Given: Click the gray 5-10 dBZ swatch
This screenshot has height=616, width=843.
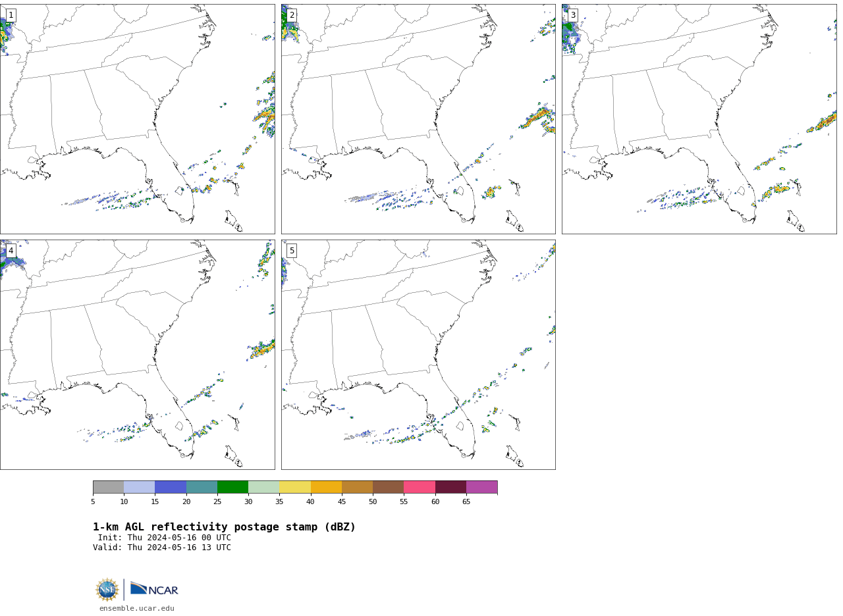Looking at the screenshot, I should 108,487.
